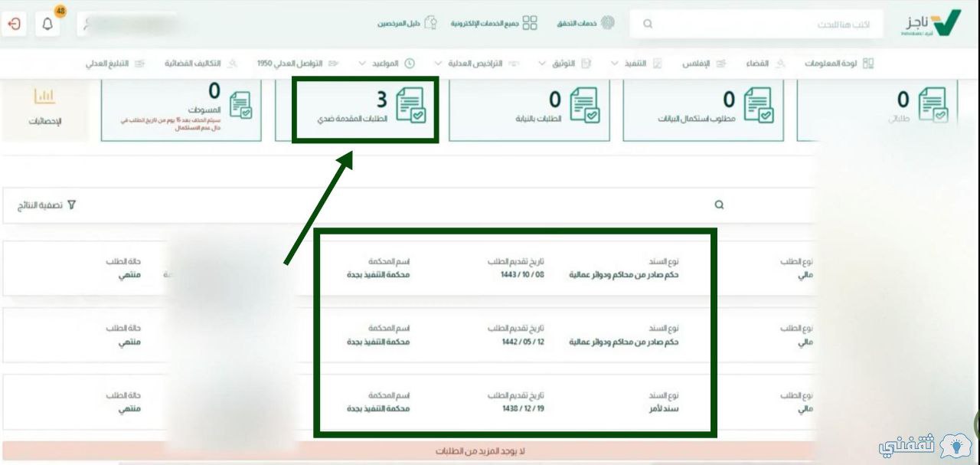980x465 pixels.
Task: Click the Najiz logo
Action: pyautogui.click(x=931, y=23)
